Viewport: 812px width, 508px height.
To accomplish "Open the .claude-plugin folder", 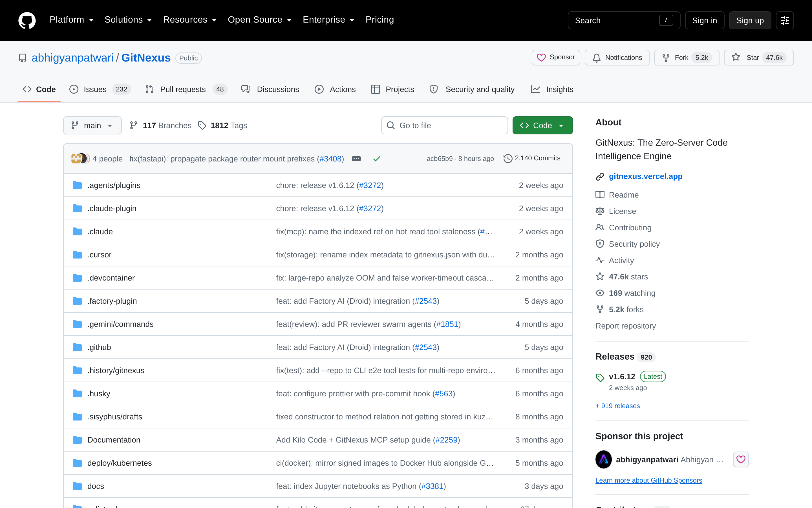I will [x=112, y=208].
